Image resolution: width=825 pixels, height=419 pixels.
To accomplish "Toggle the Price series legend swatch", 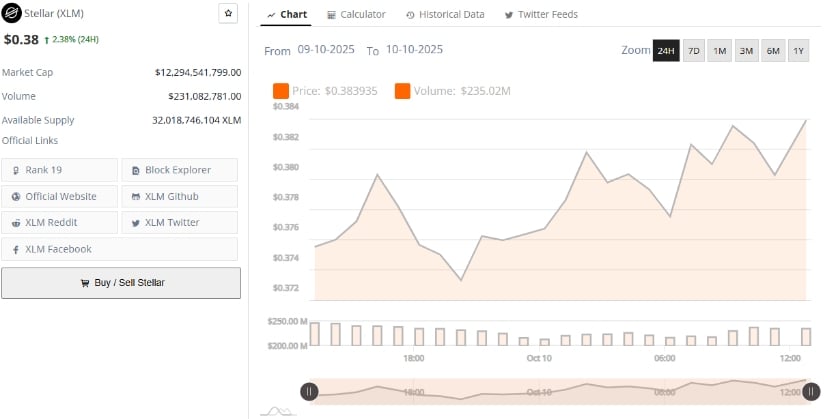I will coord(280,91).
